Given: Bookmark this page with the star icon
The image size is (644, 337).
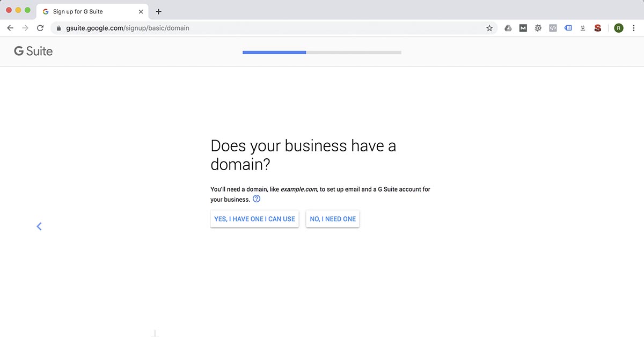Looking at the screenshot, I should tap(489, 28).
